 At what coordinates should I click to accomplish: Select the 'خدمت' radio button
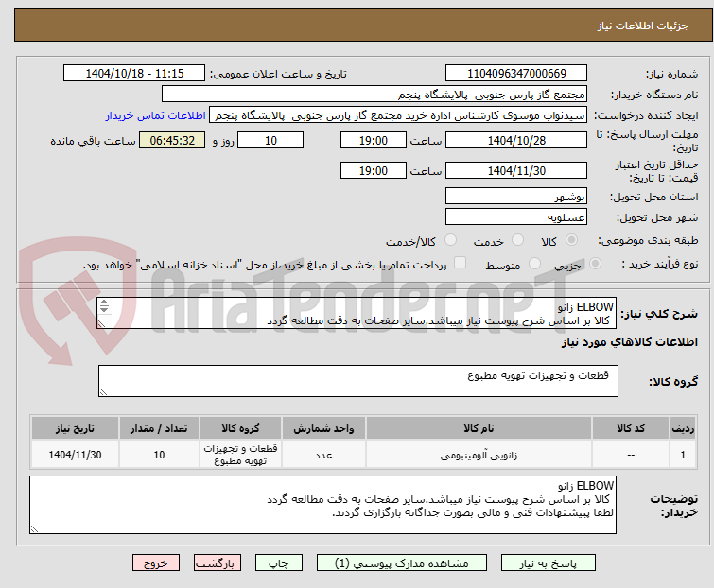(517, 240)
